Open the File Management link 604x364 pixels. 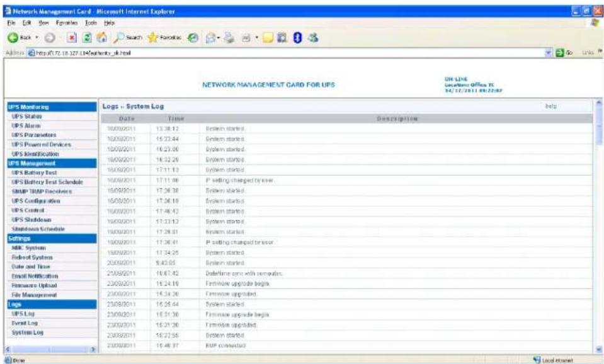pos(34,295)
